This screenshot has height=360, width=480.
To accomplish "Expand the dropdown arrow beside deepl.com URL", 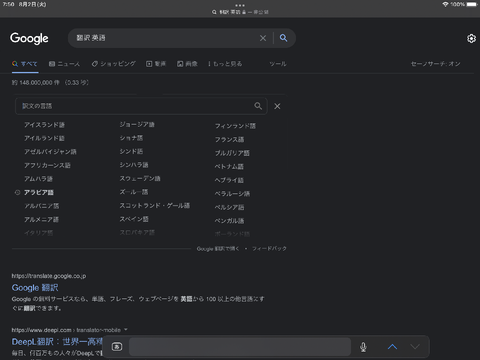I will 126,330.
